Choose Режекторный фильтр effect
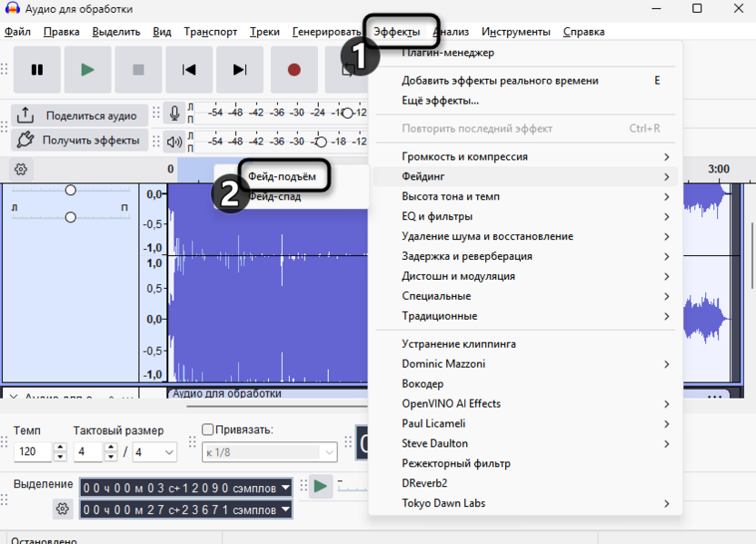Image resolution: width=756 pixels, height=544 pixels. click(x=525, y=463)
